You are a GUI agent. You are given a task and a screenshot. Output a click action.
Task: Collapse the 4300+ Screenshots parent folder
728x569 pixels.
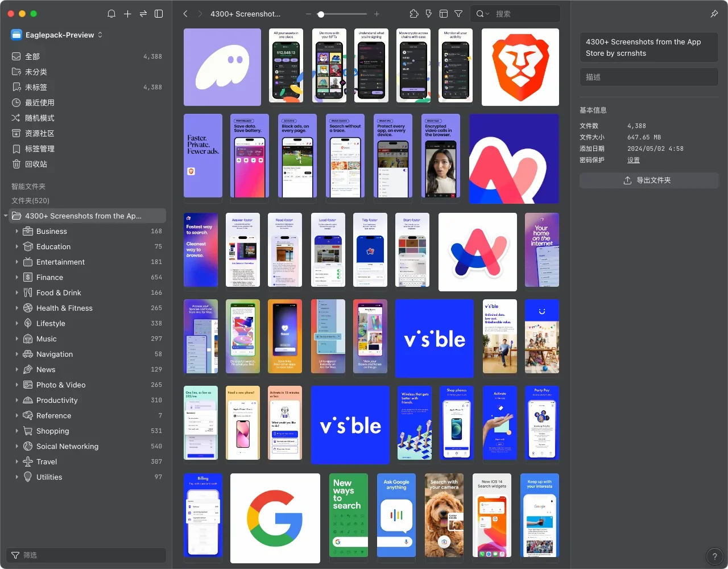coord(6,216)
